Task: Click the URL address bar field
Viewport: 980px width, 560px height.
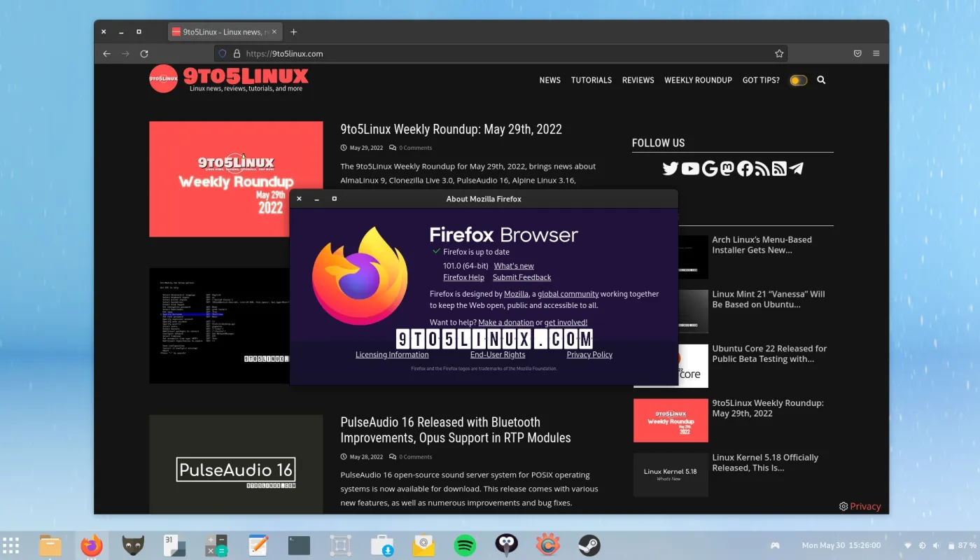Action: [x=500, y=53]
